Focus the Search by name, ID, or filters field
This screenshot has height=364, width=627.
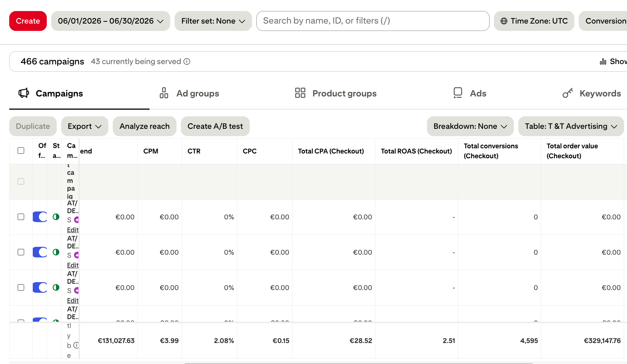(373, 21)
